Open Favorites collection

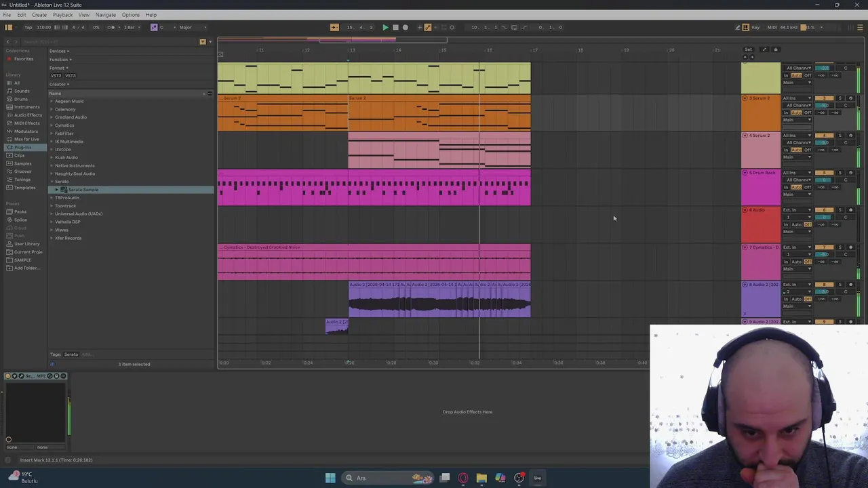(23, 59)
